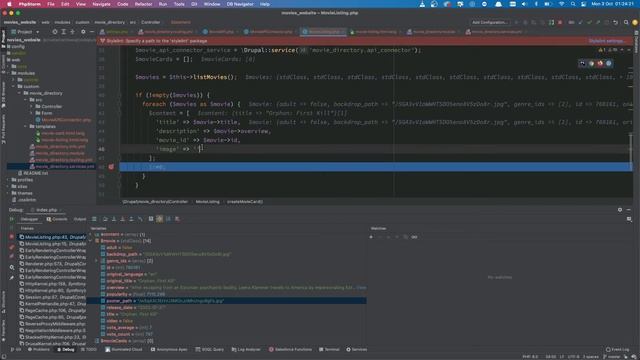Viewport: 640px width, 360px height.
Task: Select Renderer.php:573 frame in Frames list
Action: coord(53,264)
